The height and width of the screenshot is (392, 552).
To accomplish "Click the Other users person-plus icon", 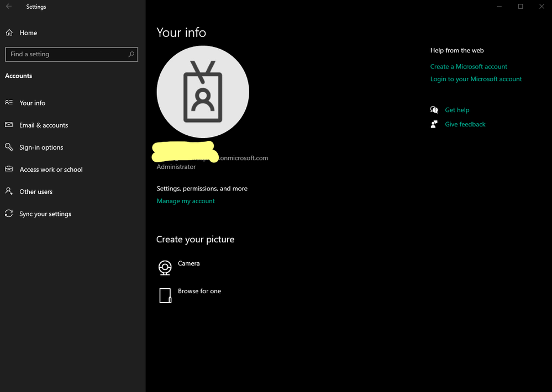I will 9,191.
